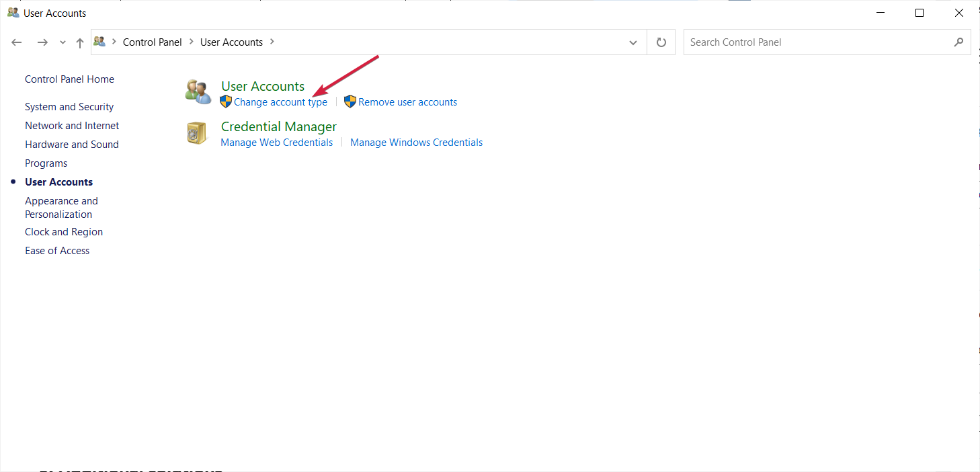The height and width of the screenshot is (472, 980).
Task: Minimize the User Accounts window
Action: coord(881,13)
